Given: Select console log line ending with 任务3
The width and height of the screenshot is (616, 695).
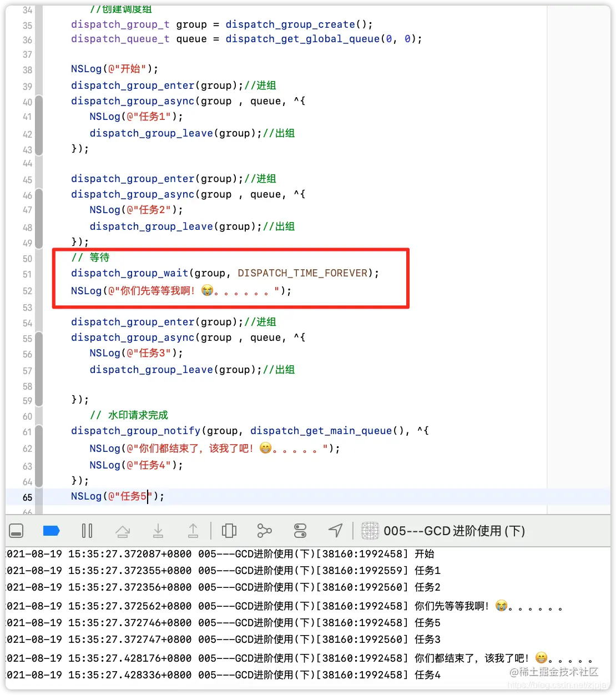Looking at the screenshot, I should [224, 639].
